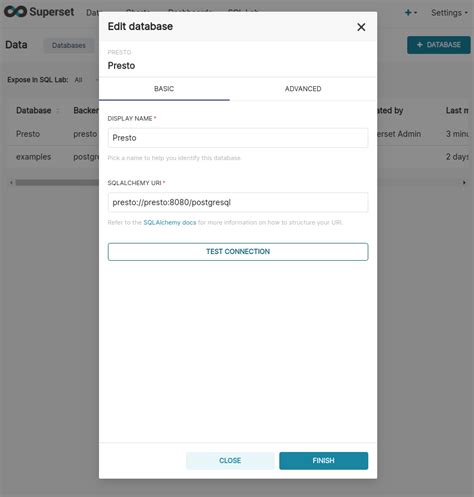Select the Presto row in table
Screen dimensions: 474x497
tap(28, 134)
